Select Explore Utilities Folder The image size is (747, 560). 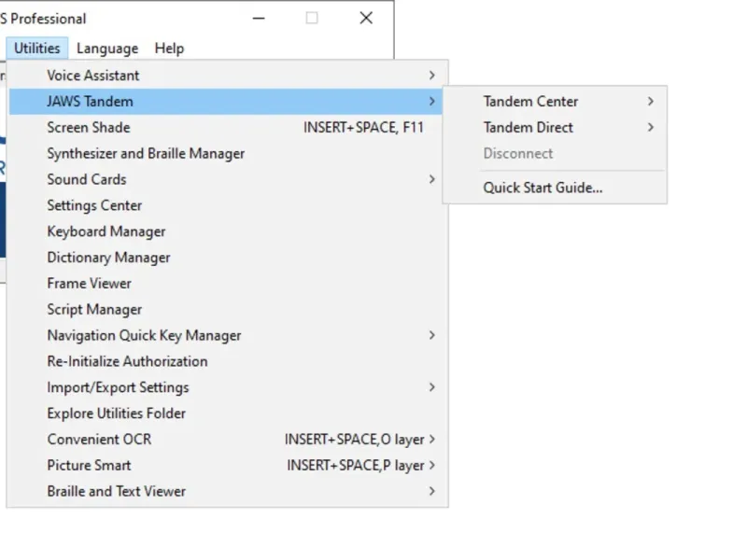pos(117,413)
